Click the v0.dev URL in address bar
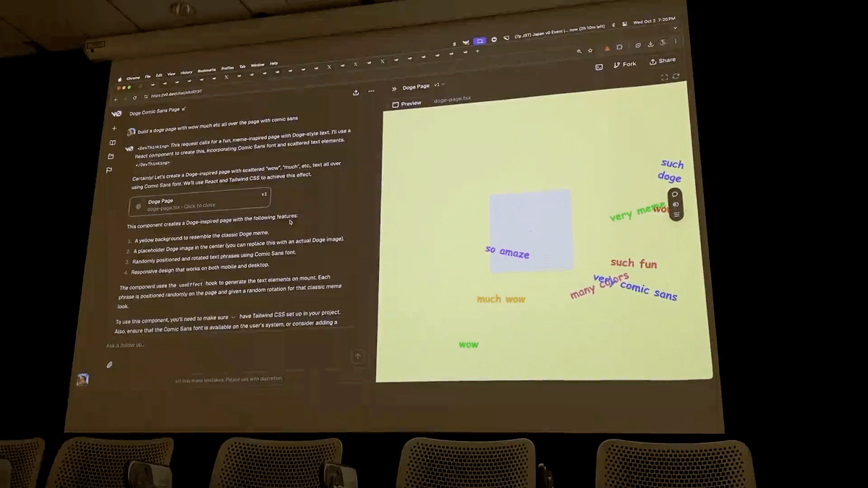 [176, 93]
